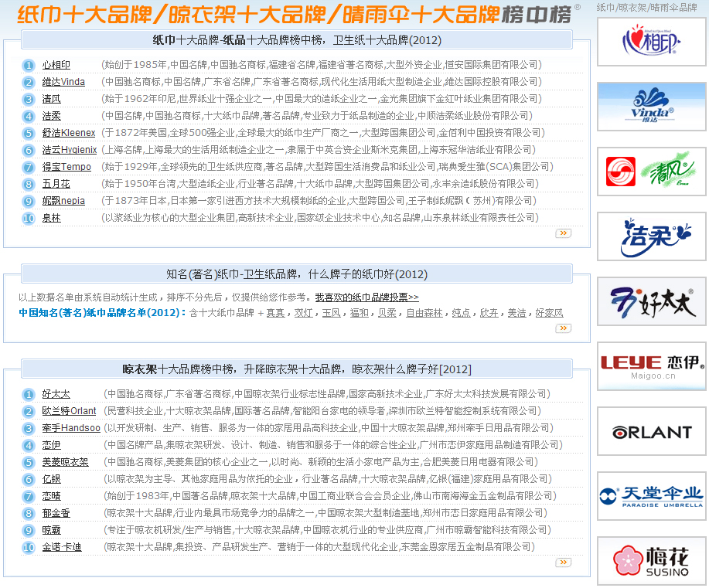Open the 欧兰特Orlant drying rack link
709x588 pixels.
coord(69,411)
